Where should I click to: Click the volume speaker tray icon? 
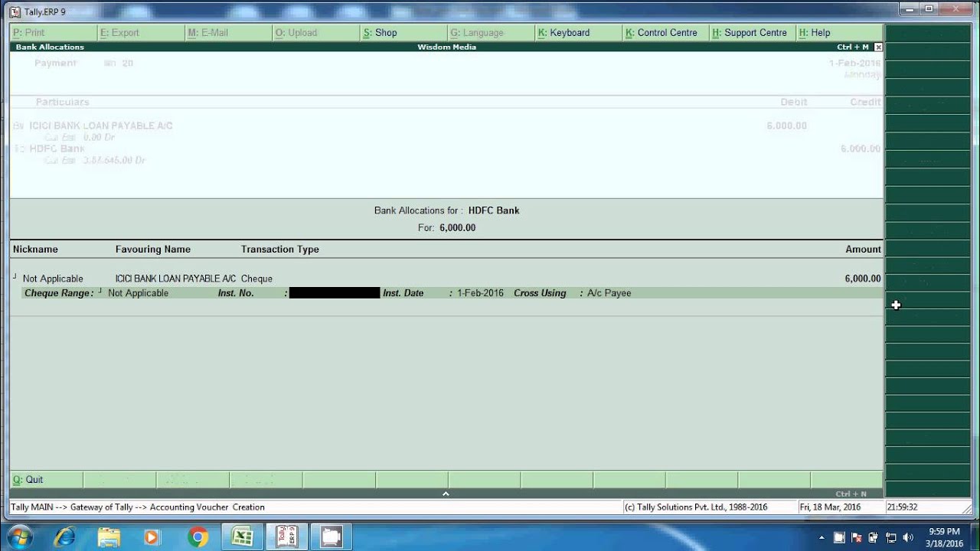click(908, 537)
